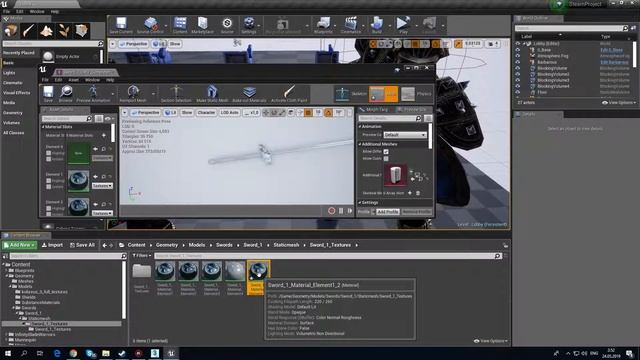Open Settings in the main toolbar

[249, 25]
